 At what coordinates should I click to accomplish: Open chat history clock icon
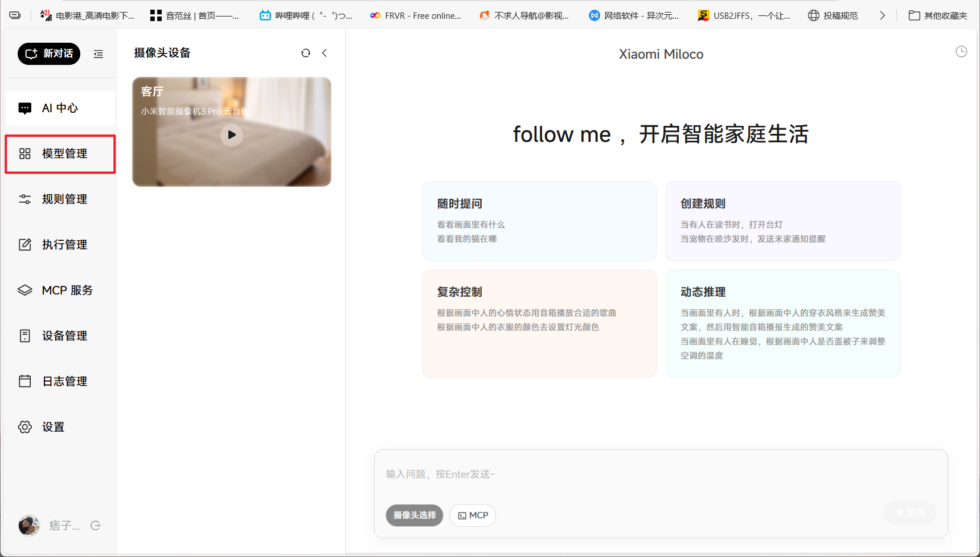(x=961, y=52)
